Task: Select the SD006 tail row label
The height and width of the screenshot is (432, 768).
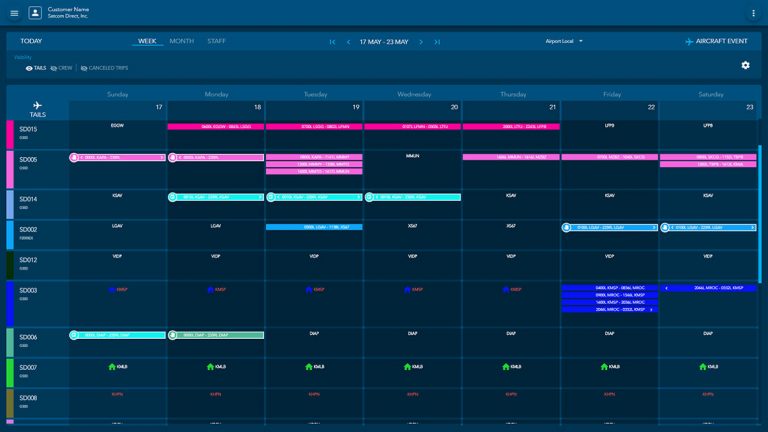Action: 28,337
